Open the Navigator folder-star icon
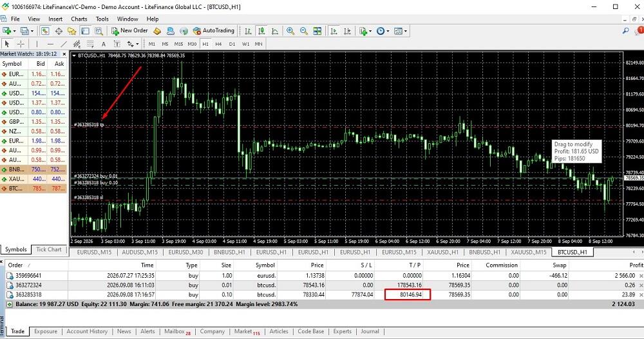Image resolution: width=644 pixels, height=339 pixels. coord(72,31)
